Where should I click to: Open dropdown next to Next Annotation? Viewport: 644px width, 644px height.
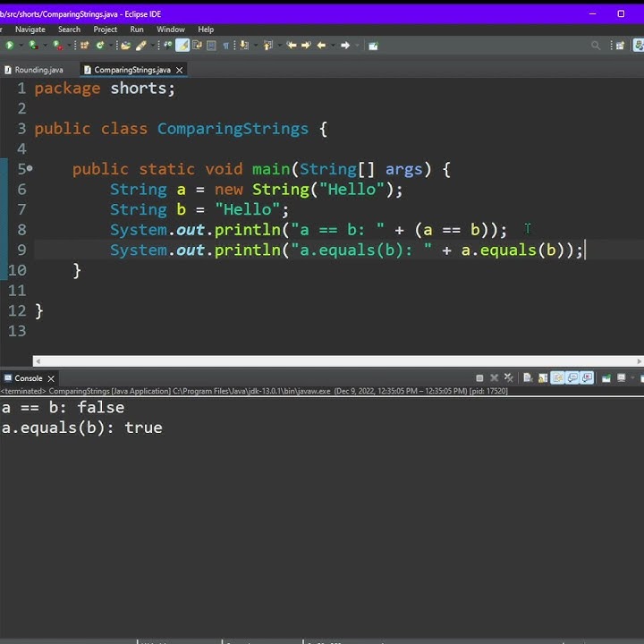point(256,46)
